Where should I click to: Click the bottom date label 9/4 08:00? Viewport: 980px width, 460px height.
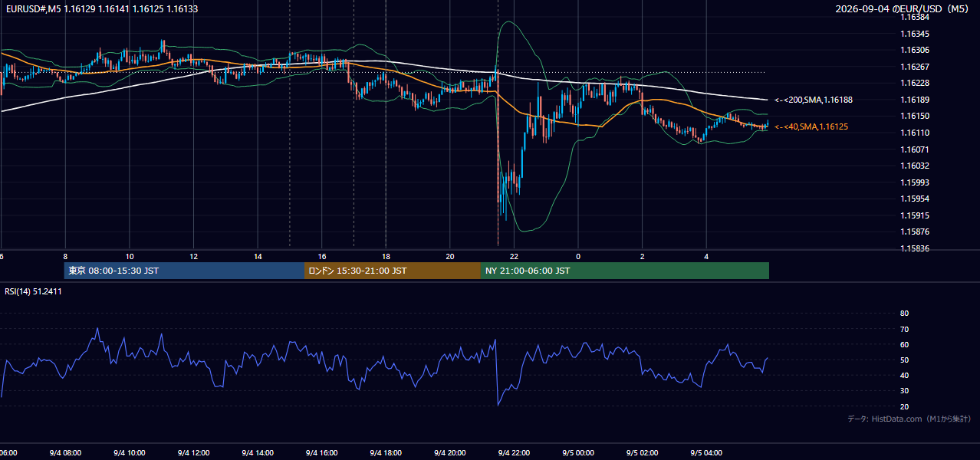65,453
